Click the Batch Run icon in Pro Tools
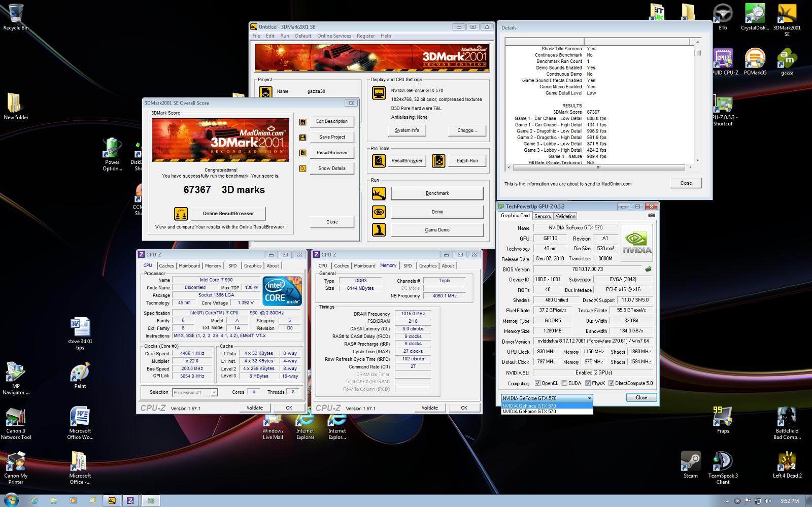Screen dimensions: 812x507 pyautogui.click(x=438, y=161)
